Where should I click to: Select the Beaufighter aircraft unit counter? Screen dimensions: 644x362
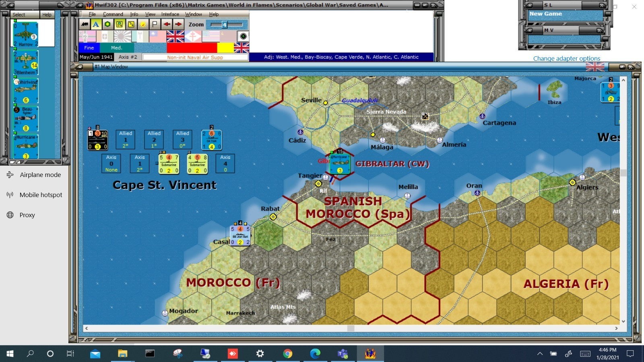25,119
